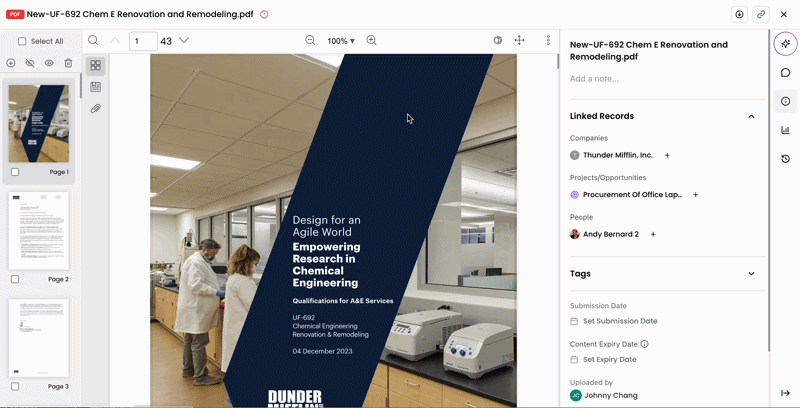Click the Content Expiry Date info icon

click(644, 344)
